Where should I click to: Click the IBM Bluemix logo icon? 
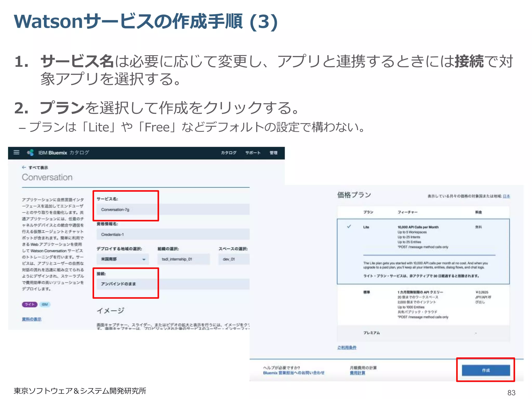pos(31,152)
